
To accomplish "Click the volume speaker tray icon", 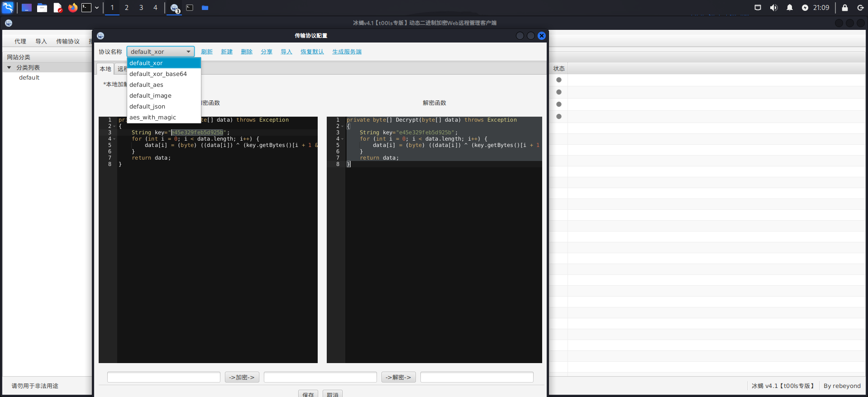I will pos(773,8).
